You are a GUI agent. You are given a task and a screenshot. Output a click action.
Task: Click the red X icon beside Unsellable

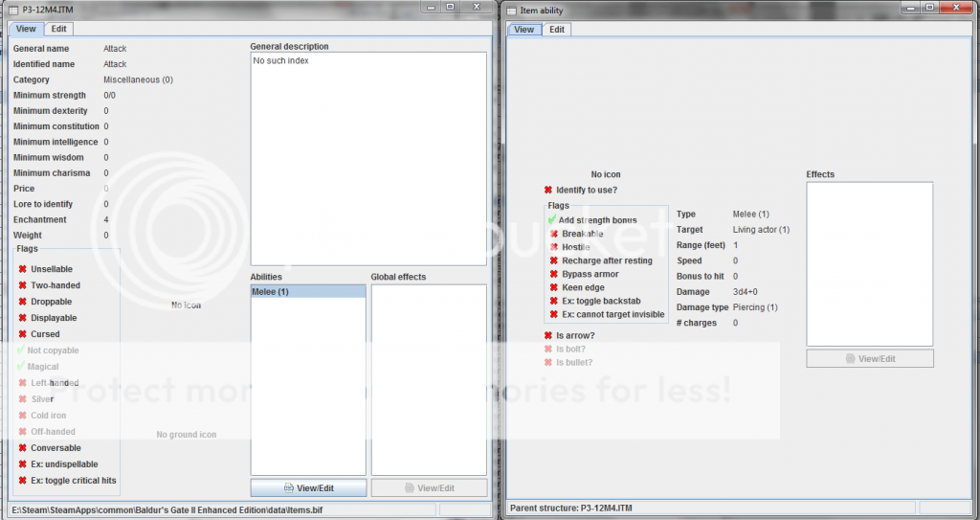(x=23, y=269)
